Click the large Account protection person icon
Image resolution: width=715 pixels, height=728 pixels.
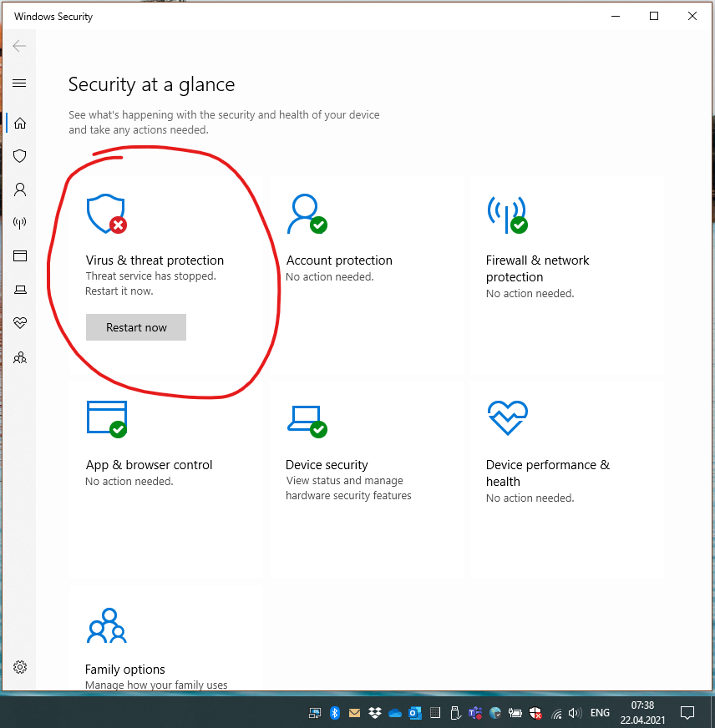click(x=307, y=214)
